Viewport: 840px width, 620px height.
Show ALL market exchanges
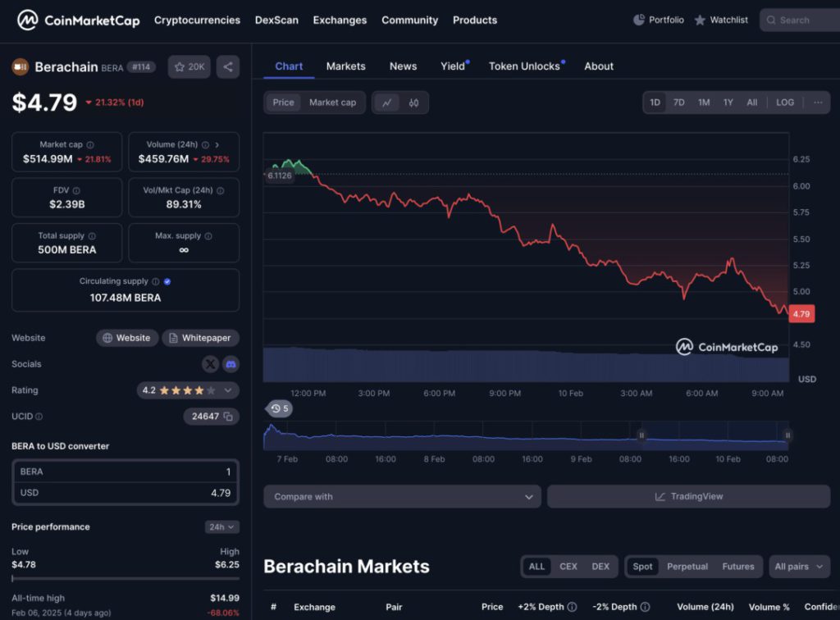click(536, 567)
